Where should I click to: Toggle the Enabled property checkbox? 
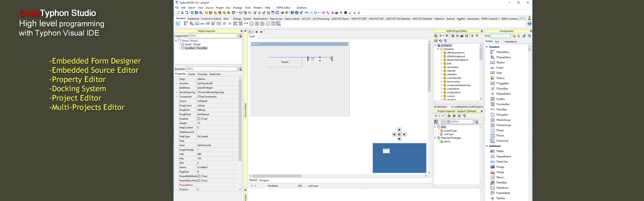pos(199,119)
